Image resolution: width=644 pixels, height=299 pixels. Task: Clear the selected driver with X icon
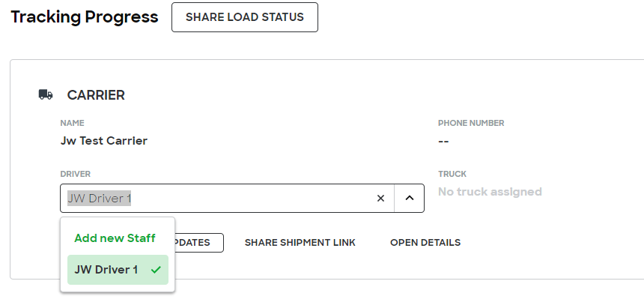380,199
